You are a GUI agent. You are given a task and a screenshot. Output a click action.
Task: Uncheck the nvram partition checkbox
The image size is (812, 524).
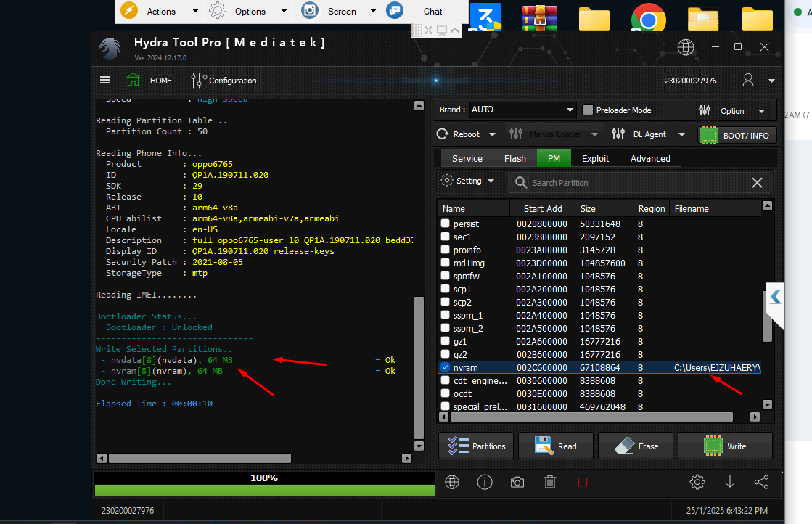(445, 367)
